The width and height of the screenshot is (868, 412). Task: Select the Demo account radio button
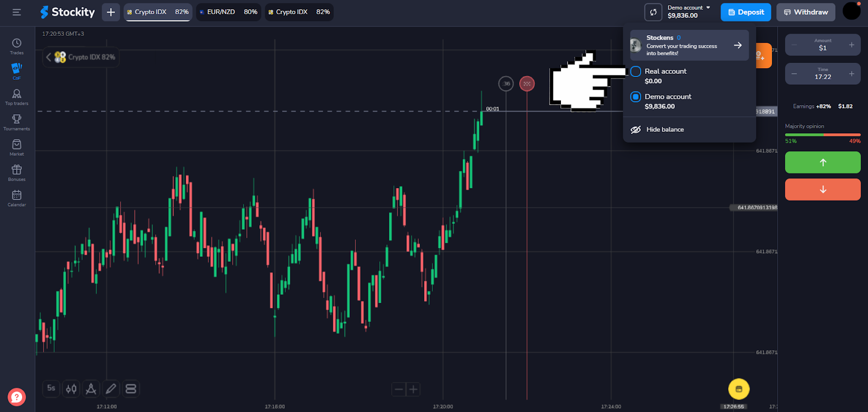(636, 97)
